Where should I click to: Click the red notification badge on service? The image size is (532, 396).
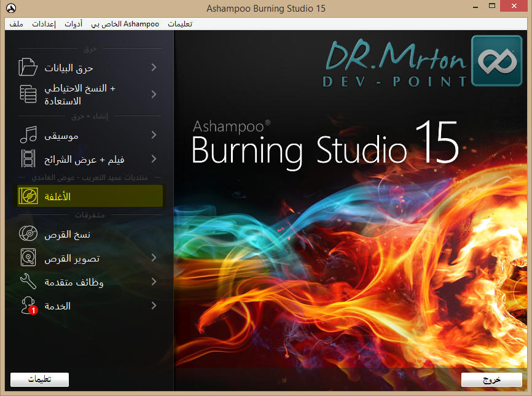point(33,310)
